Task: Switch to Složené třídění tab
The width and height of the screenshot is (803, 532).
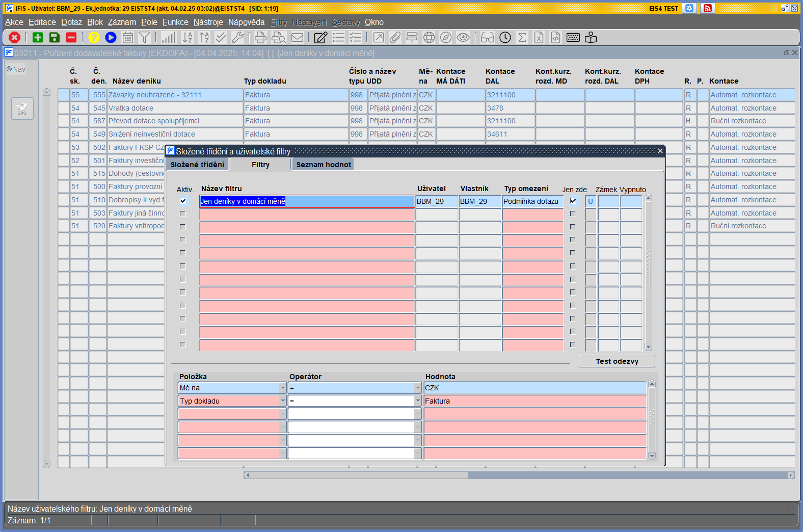Action: [197, 165]
